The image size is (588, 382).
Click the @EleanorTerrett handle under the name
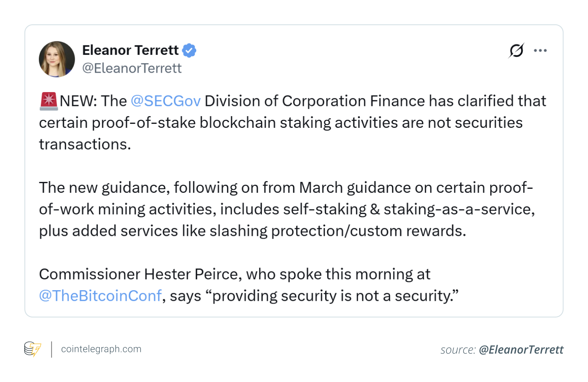pyautogui.click(x=132, y=68)
